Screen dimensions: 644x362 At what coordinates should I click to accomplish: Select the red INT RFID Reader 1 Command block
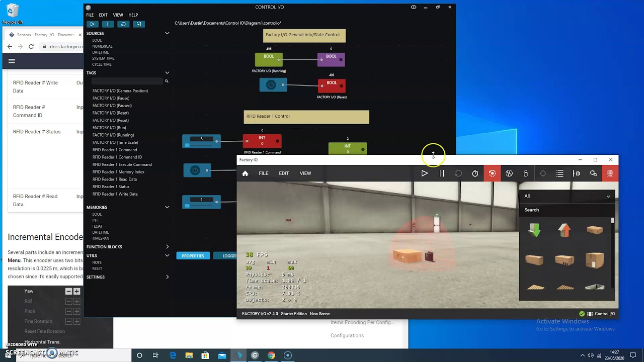point(262,141)
